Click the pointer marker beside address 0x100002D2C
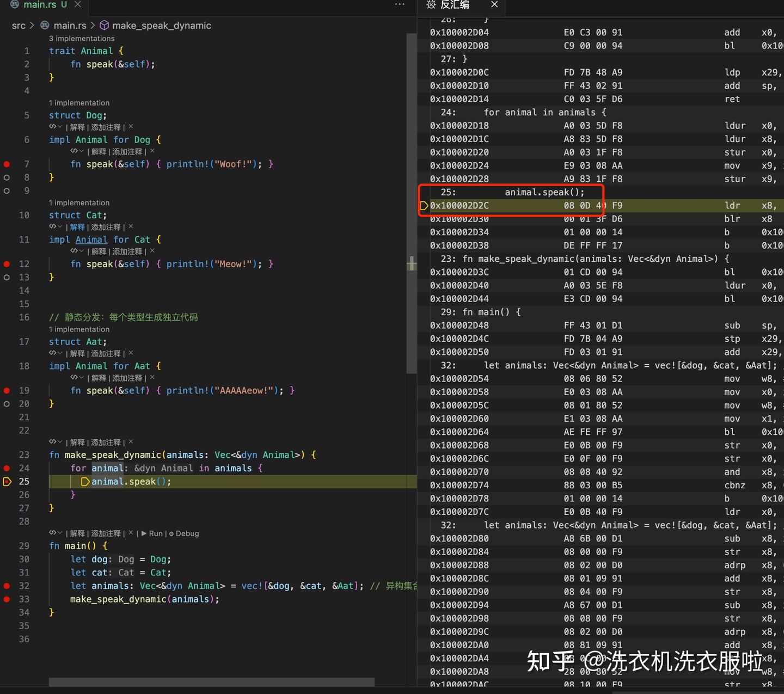The width and height of the screenshot is (784, 694). [x=424, y=206]
